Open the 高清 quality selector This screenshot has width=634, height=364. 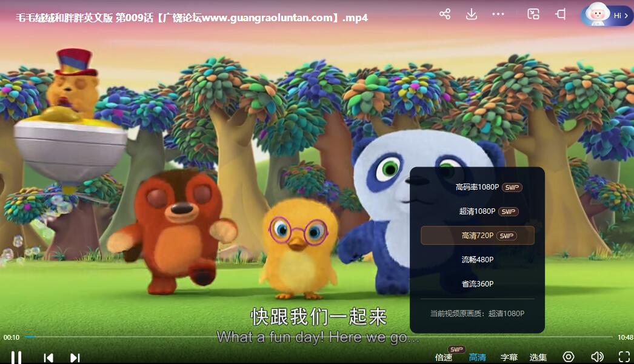[478, 357]
